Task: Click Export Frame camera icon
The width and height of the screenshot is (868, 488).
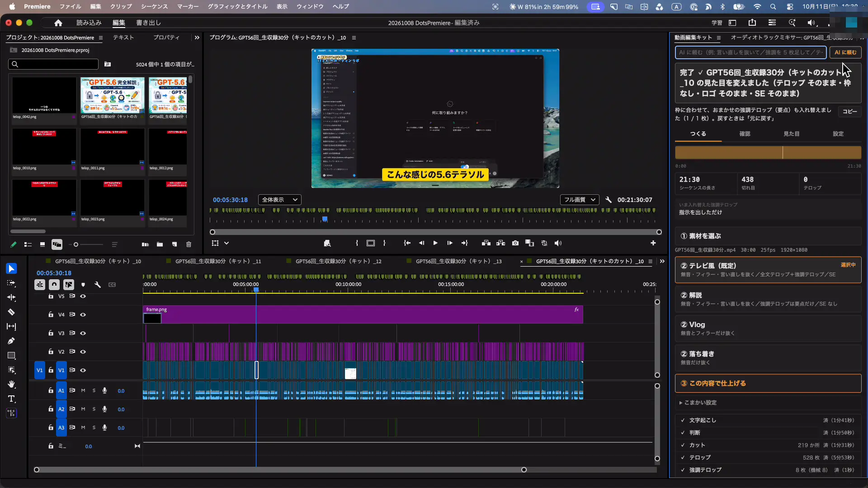Action: (515, 243)
